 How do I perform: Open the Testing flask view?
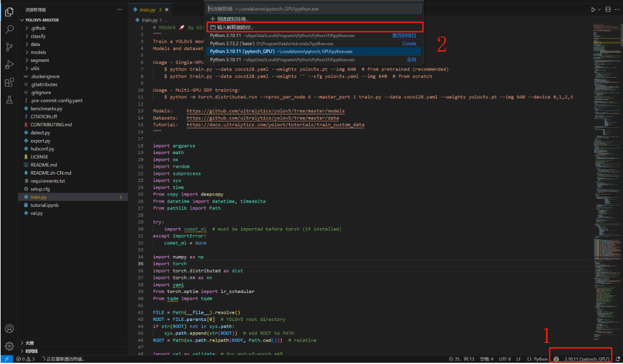pos(9,100)
